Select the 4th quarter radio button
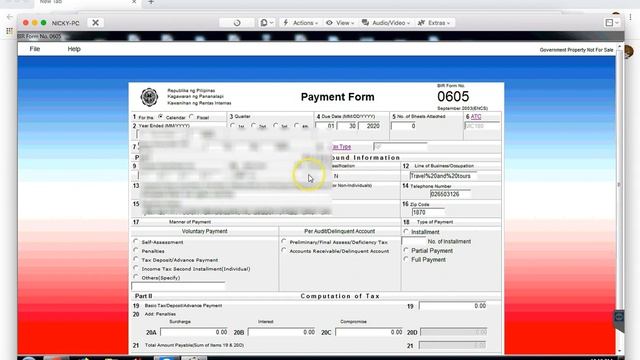Viewport: 640px width, 360px height. pos(297,126)
